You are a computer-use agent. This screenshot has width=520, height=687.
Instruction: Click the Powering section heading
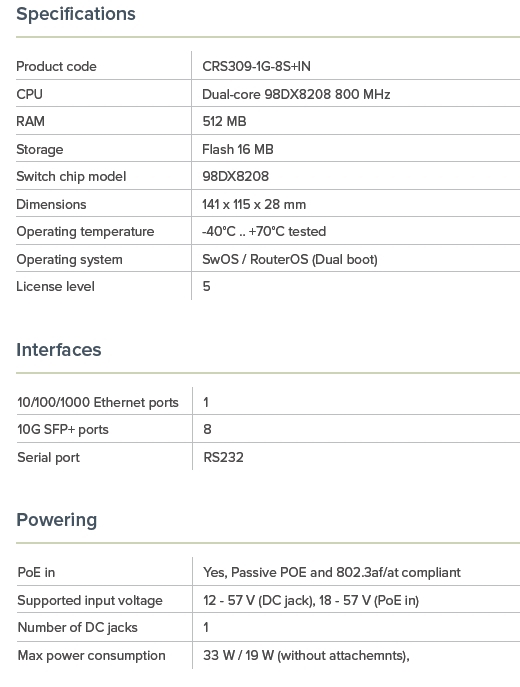click(57, 520)
